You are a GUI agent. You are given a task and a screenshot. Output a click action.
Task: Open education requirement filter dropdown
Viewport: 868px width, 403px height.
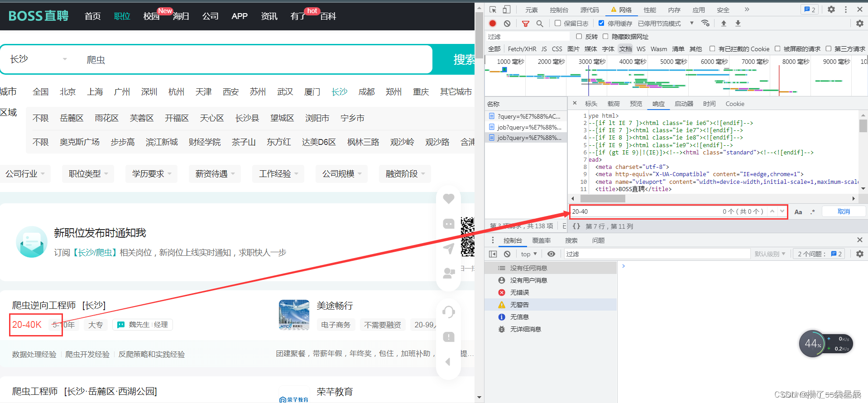[x=152, y=174]
